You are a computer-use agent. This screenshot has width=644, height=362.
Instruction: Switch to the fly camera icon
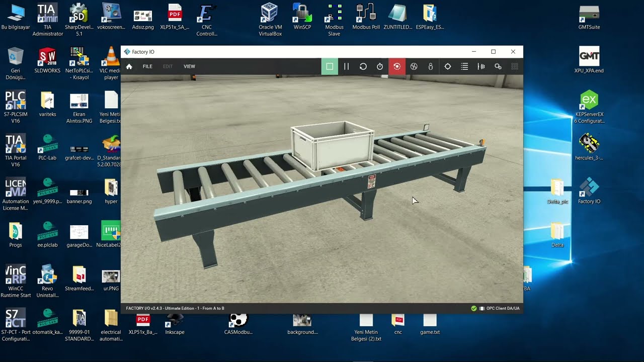click(x=414, y=66)
